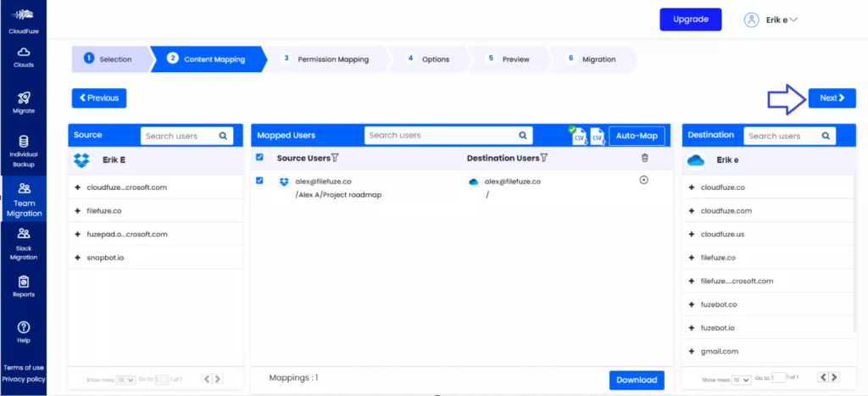Select Team Migration in sidebar
The height and width of the screenshot is (396, 868).
[x=24, y=199]
